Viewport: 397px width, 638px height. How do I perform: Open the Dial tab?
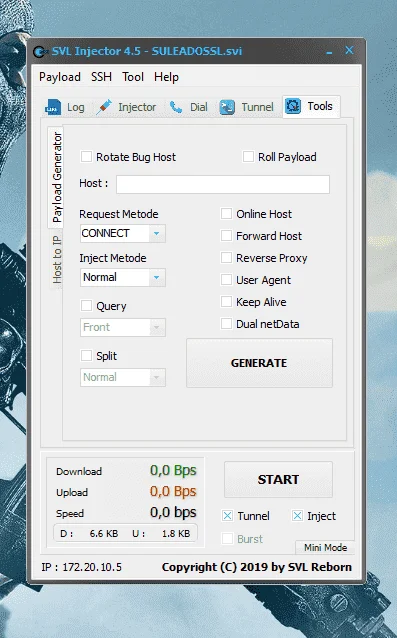[x=188, y=107]
